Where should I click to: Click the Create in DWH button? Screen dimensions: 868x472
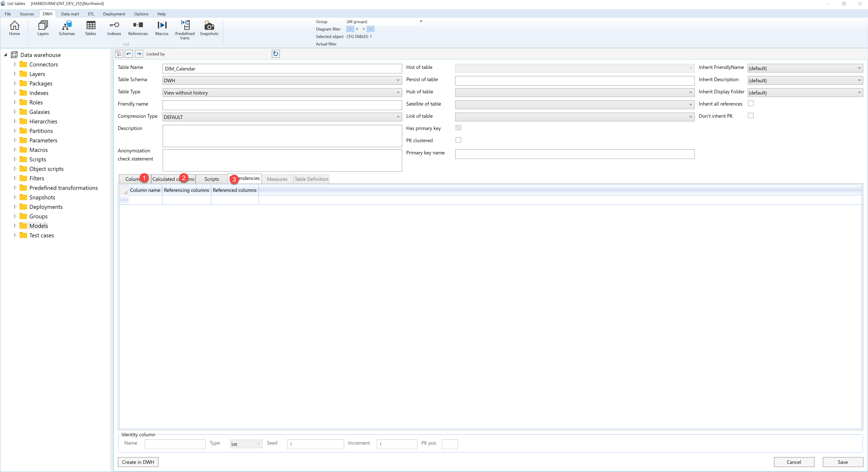138,462
